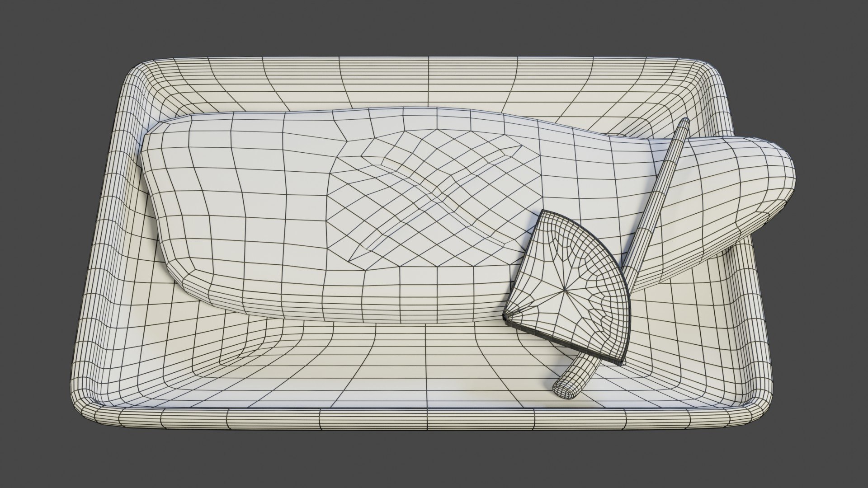Select the middle of the thin stick

tap(651, 212)
